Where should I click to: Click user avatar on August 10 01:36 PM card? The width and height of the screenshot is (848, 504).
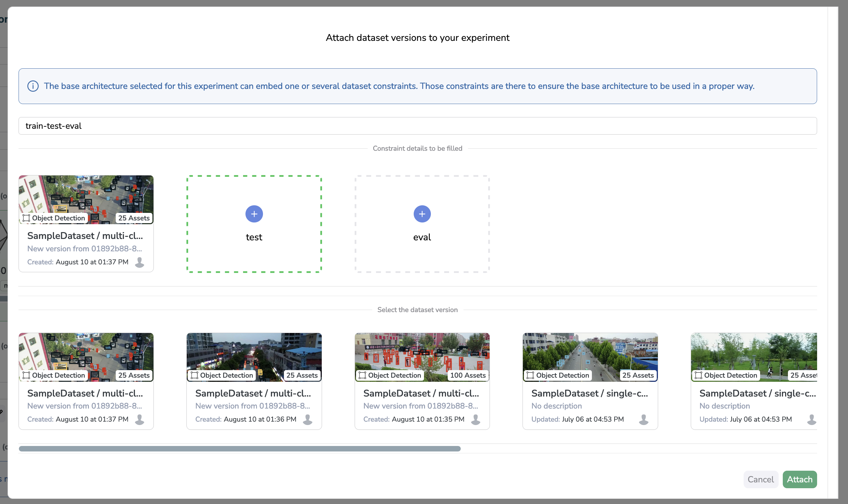point(308,419)
